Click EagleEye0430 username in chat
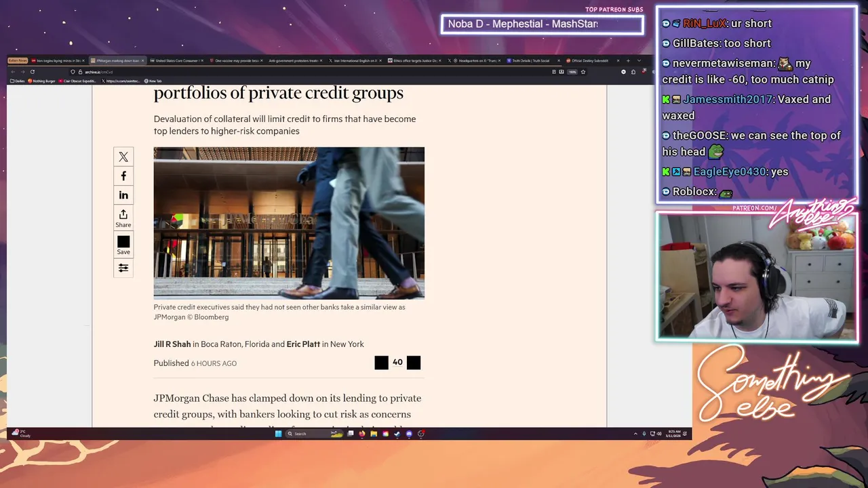 coord(730,172)
